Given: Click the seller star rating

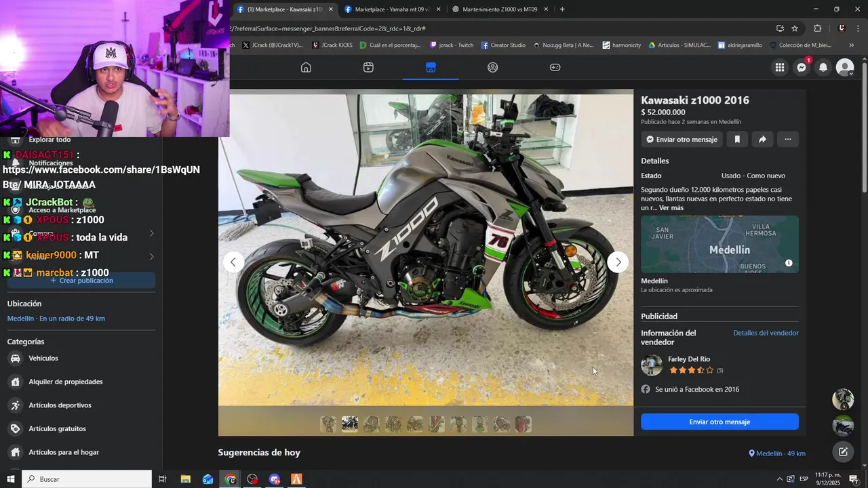Looking at the screenshot, I should 692,370.
